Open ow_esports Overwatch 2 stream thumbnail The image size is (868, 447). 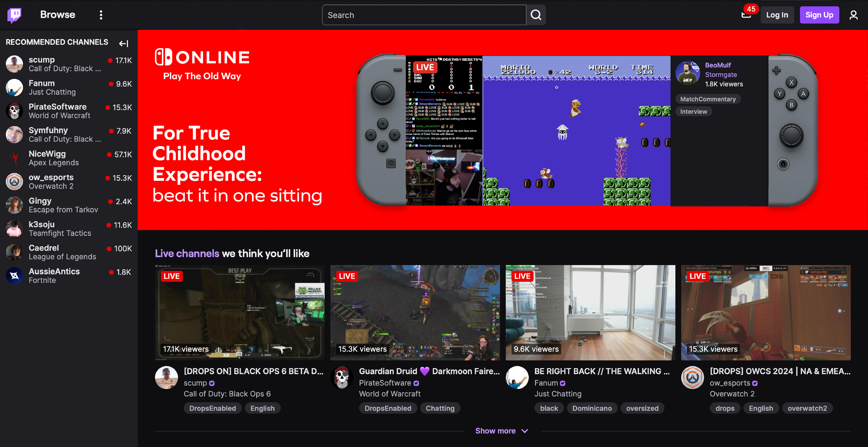(x=766, y=312)
